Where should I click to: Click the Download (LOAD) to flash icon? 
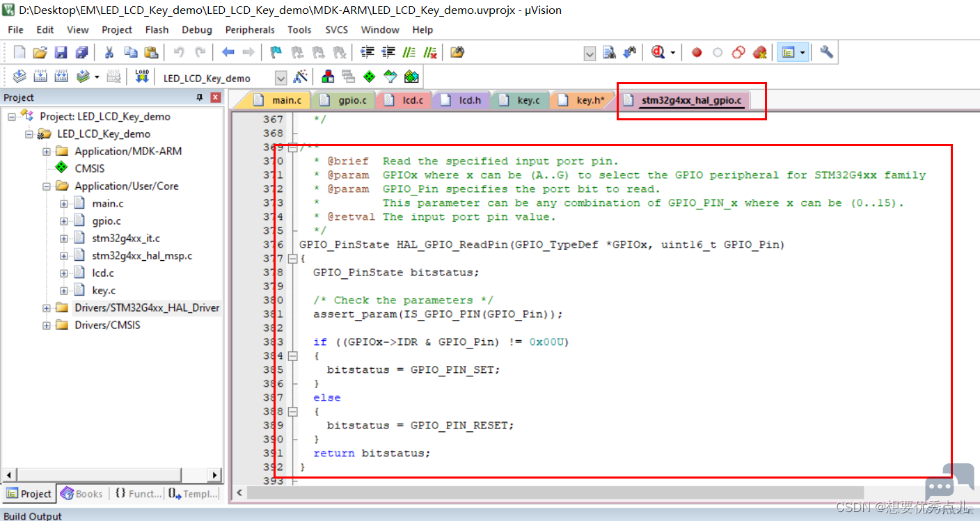click(142, 77)
